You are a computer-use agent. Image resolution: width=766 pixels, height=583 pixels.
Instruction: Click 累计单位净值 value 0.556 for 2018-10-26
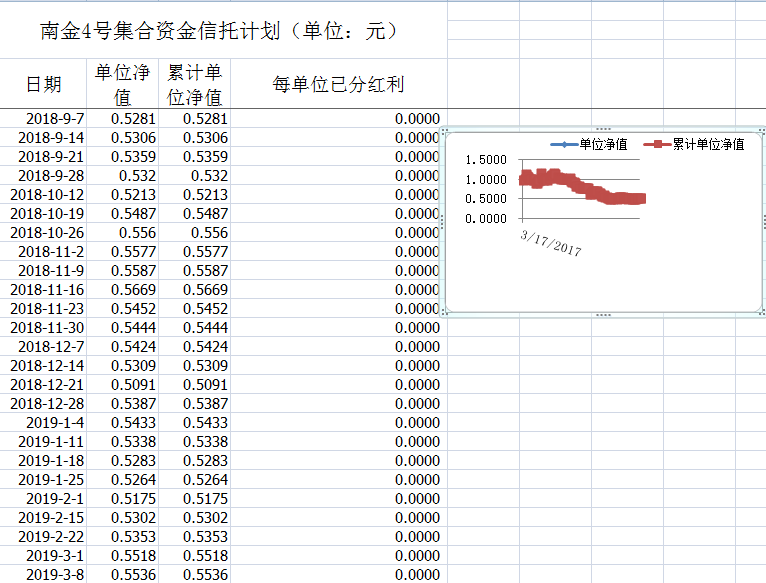[x=194, y=233]
